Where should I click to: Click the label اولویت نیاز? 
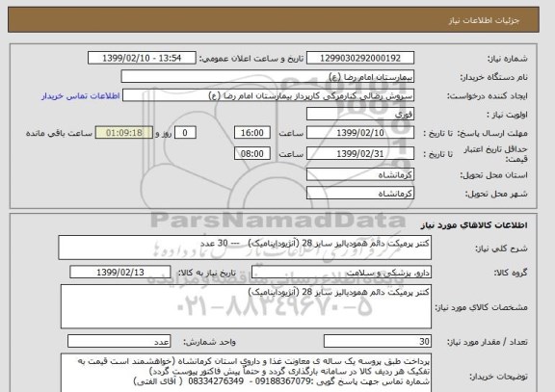click(x=507, y=115)
